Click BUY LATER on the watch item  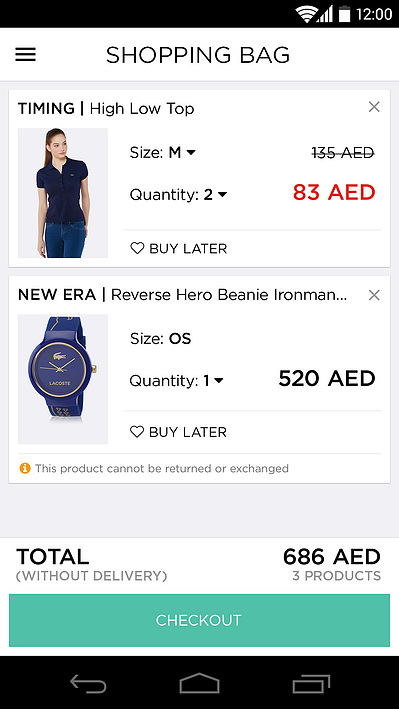[x=179, y=432]
